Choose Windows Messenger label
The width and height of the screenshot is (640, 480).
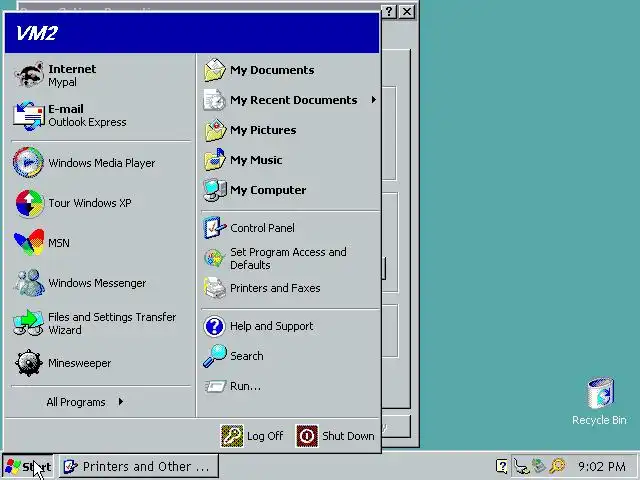(x=97, y=283)
